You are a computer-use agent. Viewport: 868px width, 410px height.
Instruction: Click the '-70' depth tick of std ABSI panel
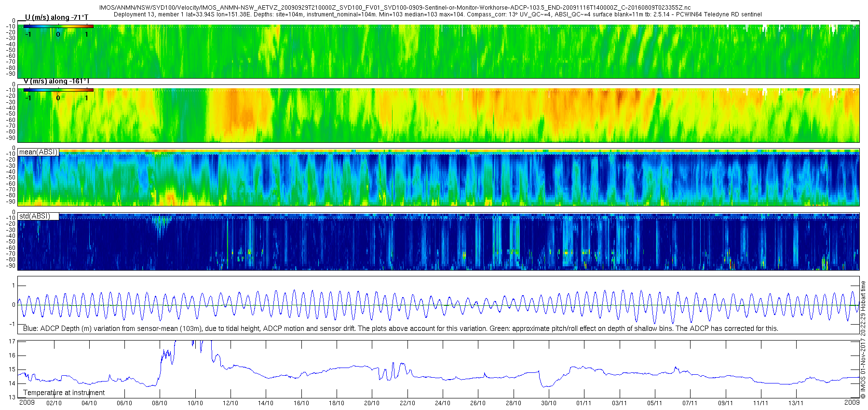[x=11, y=254]
